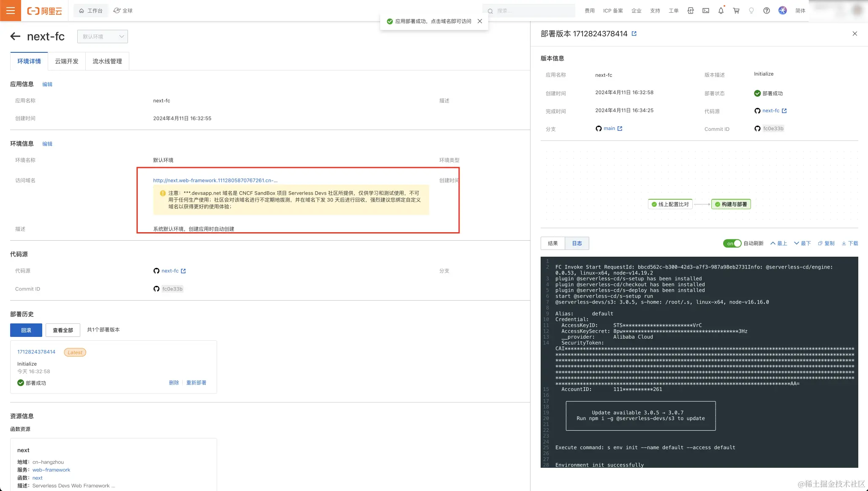The width and height of the screenshot is (868, 491).
Task: Copy the deployment log
Action: tap(826, 243)
